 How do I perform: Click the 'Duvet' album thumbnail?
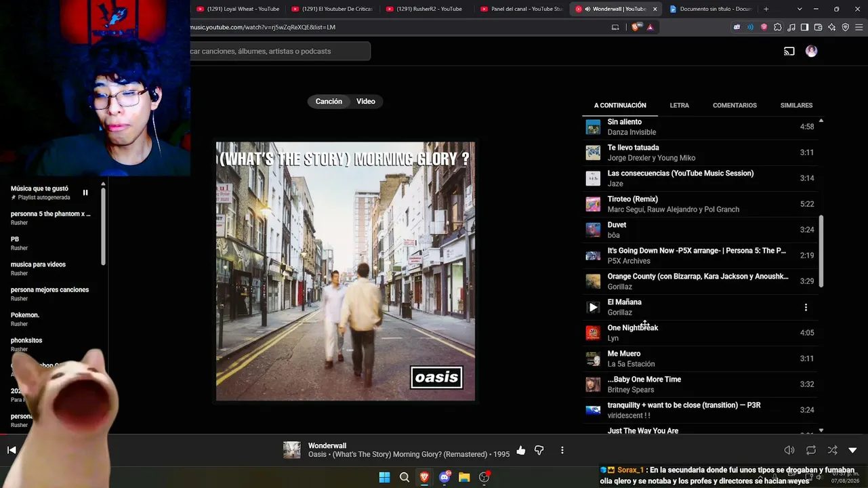(x=593, y=230)
